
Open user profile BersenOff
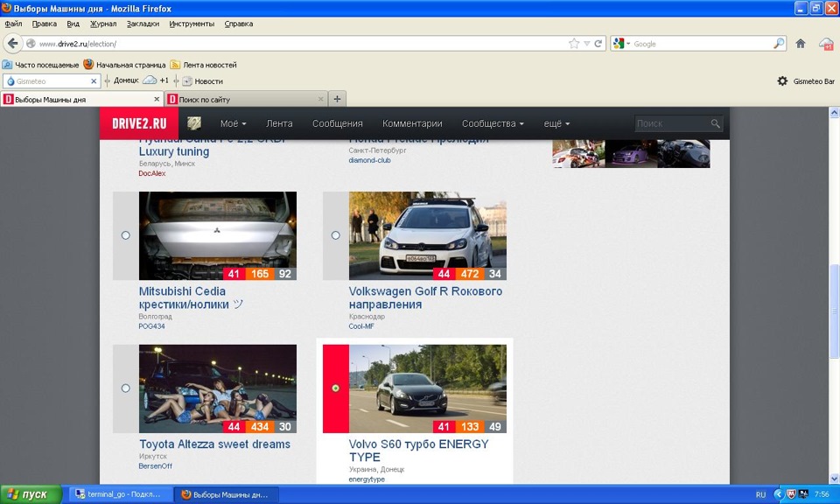(x=156, y=466)
